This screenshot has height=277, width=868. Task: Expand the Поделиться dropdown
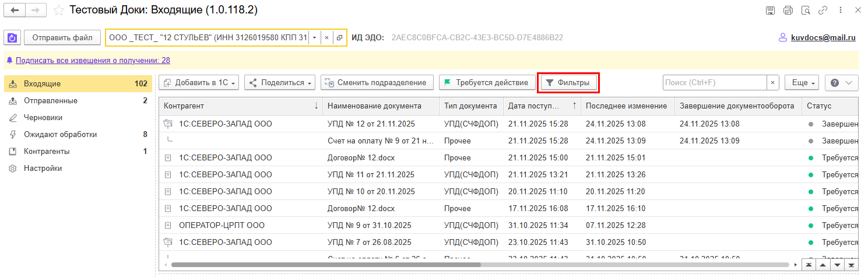tap(282, 83)
